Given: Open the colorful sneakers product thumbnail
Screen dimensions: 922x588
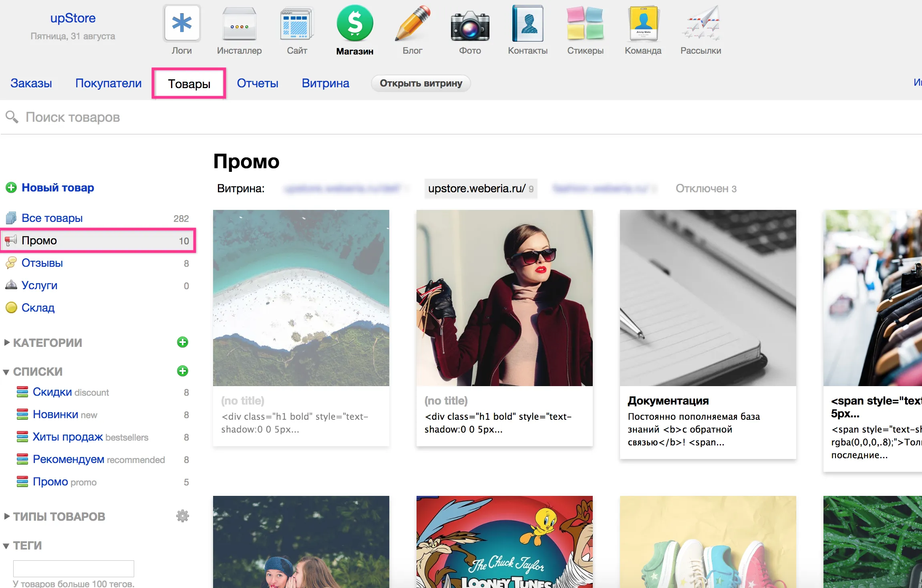Looking at the screenshot, I should (708, 542).
